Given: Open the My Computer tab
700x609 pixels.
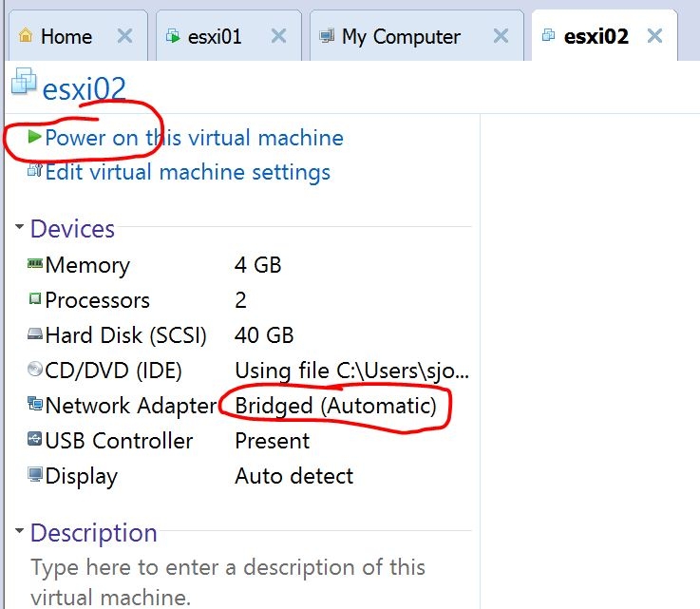Looking at the screenshot, I should (417, 36).
